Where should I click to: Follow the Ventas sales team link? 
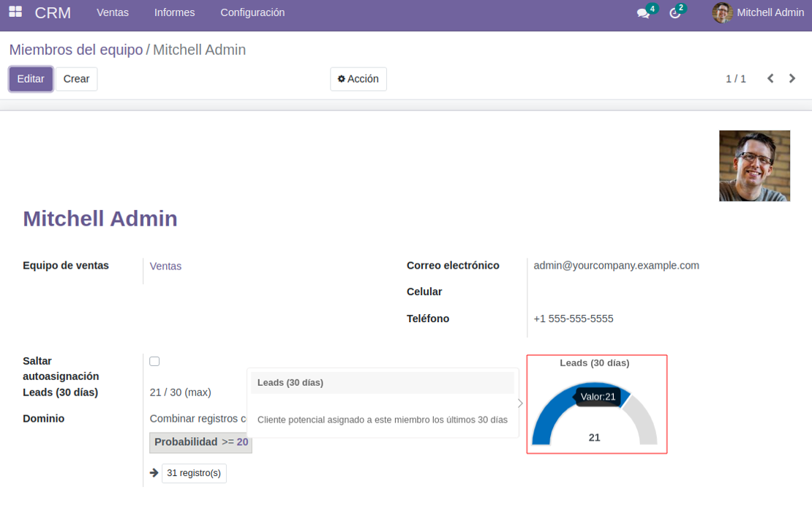[x=166, y=267]
